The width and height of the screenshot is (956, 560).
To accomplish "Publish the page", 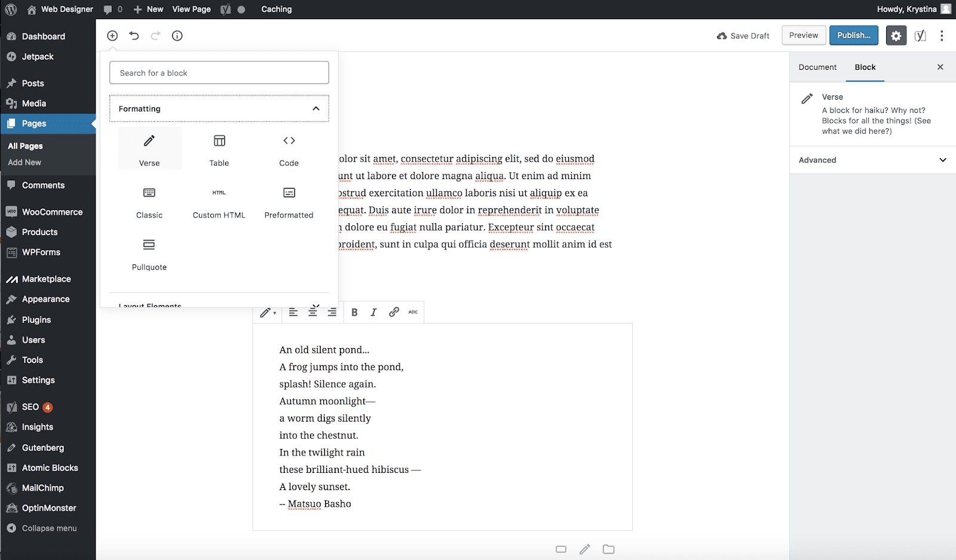I will pyautogui.click(x=853, y=35).
